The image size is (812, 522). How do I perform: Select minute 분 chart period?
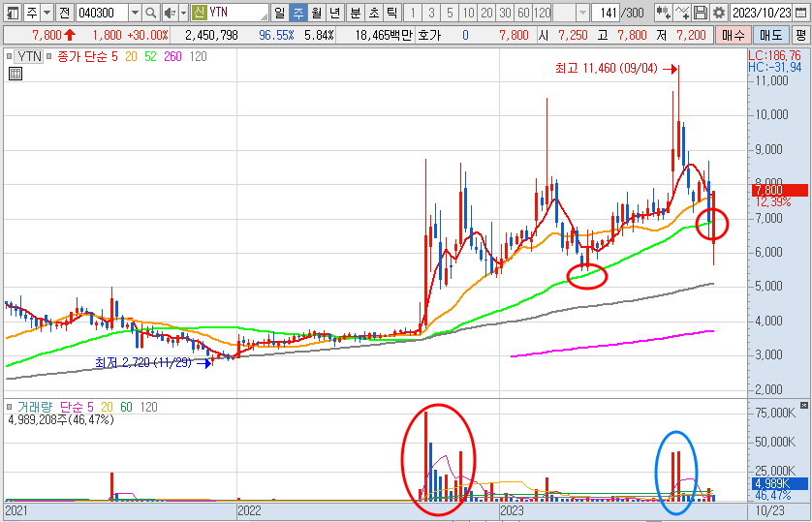(356, 12)
